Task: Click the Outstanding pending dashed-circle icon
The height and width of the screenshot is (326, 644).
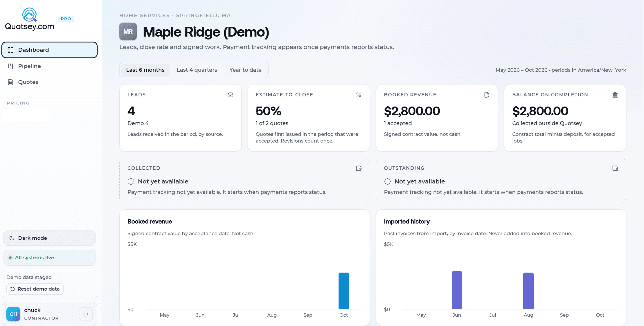Action: (387, 181)
